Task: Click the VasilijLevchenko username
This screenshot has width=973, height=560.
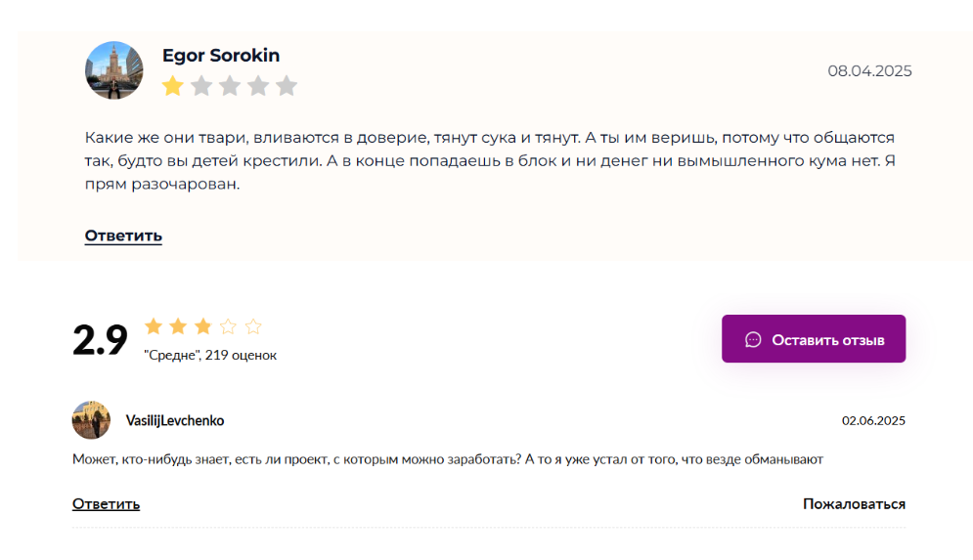Action: (x=175, y=420)
